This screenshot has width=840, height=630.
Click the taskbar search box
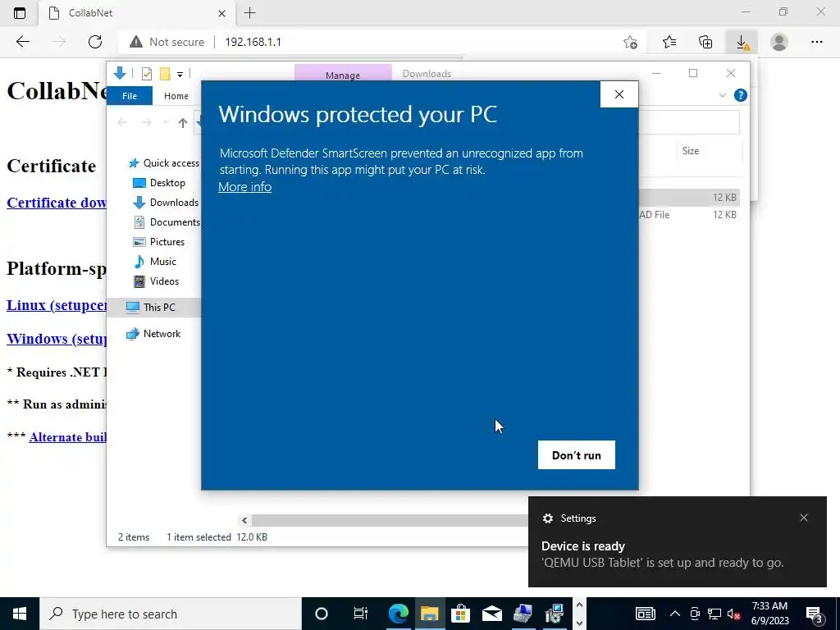pyautogui.click(x=171, y=614)
